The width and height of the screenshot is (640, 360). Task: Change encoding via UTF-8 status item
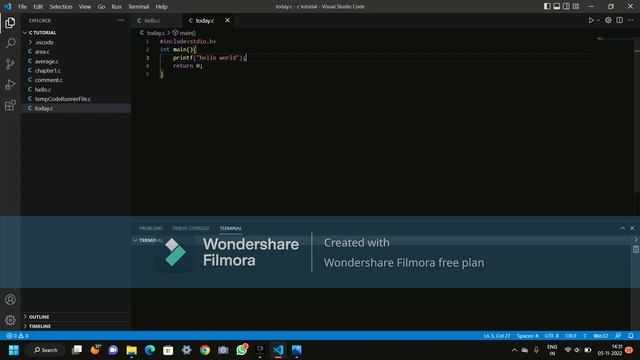551,336
